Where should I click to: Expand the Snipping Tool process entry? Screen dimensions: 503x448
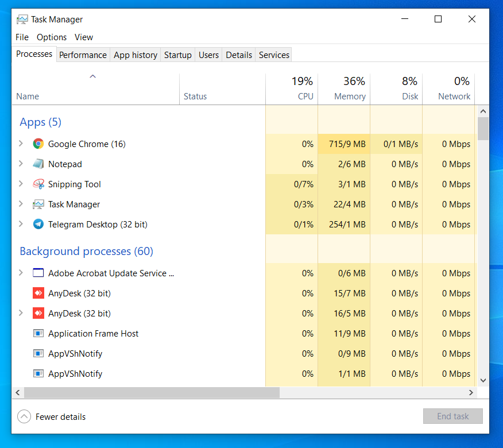(x=21, y=184)
